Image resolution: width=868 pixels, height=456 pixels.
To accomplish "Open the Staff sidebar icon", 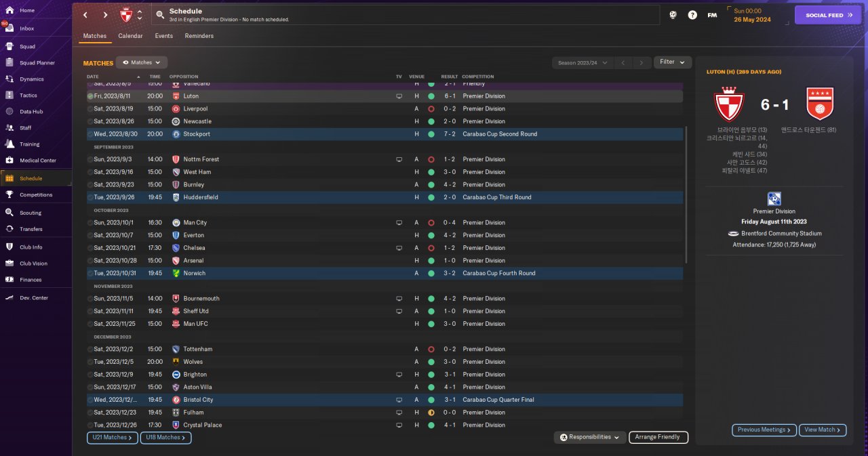I will tap(9, 127).
